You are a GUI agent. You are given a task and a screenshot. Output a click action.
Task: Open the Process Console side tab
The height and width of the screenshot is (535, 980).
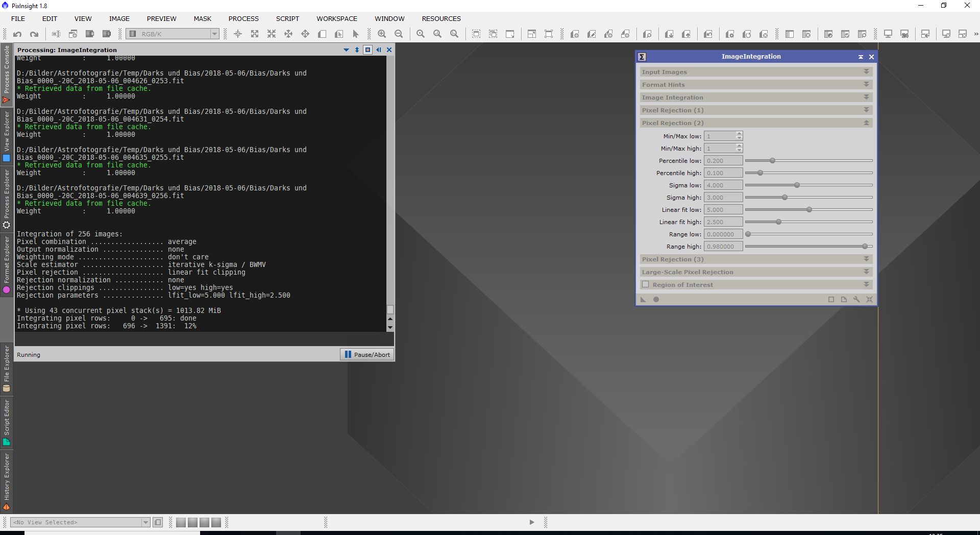(x=7, y=75)
